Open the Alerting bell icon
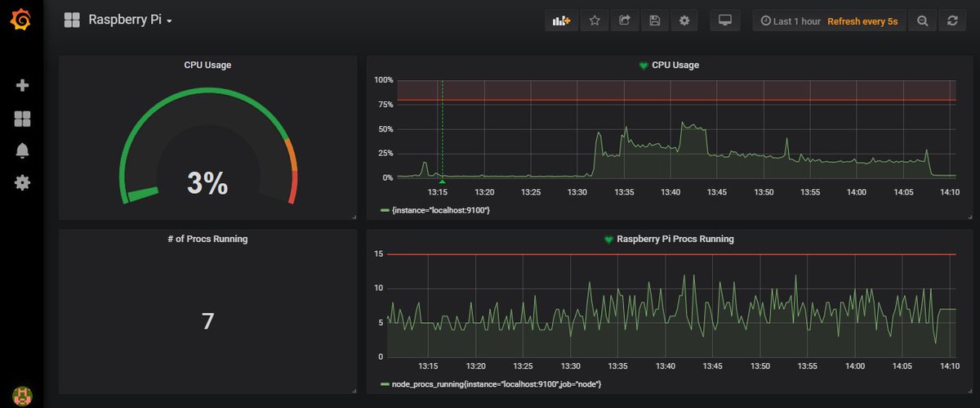The image size is (980, 408). (22, 150)
